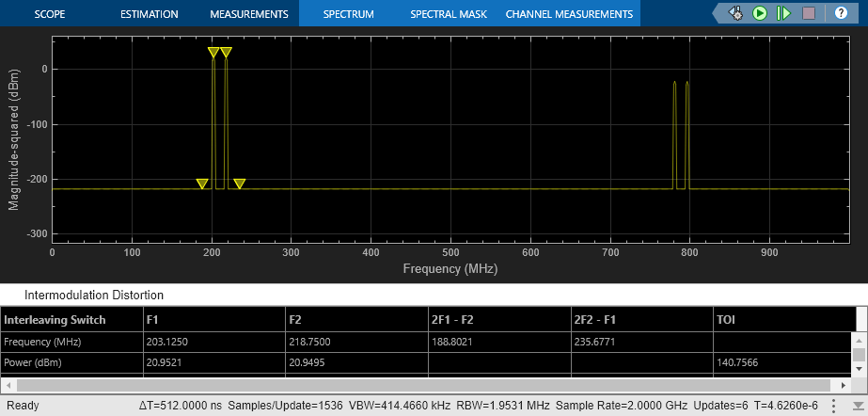The image size is (868, 416).
Task: Click the RBW=1.9531 MHz status entry
Action: 504,405
